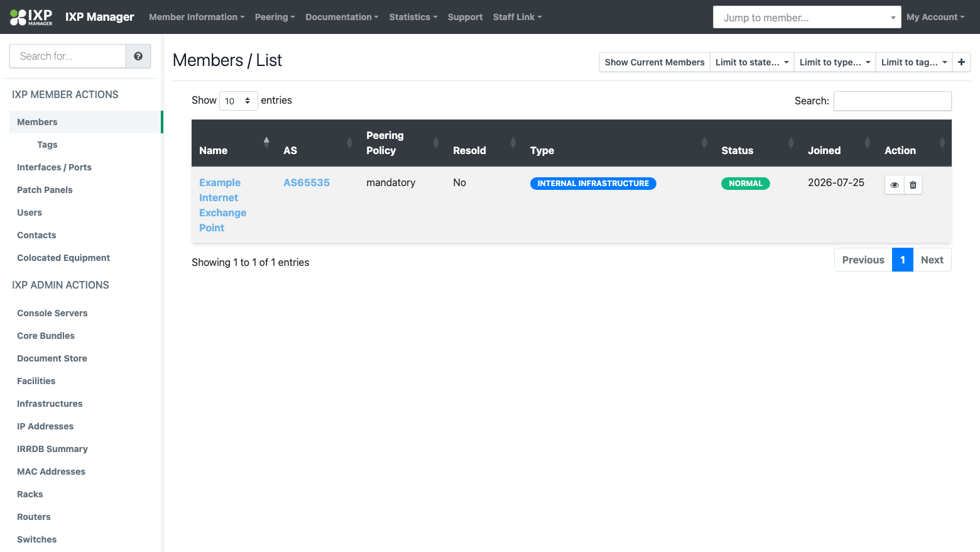
Task: Select page 1 in pagination
Action: [903, 260]
